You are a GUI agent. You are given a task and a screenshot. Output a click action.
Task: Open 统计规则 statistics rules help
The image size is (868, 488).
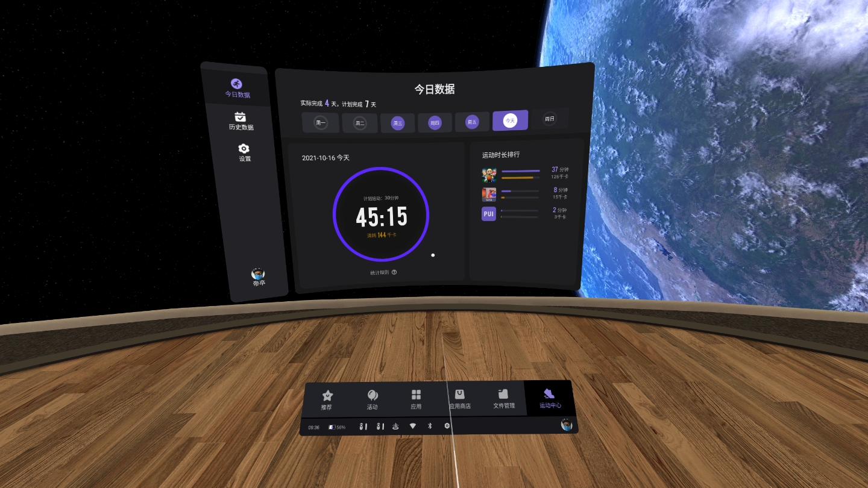pos(383,272)
